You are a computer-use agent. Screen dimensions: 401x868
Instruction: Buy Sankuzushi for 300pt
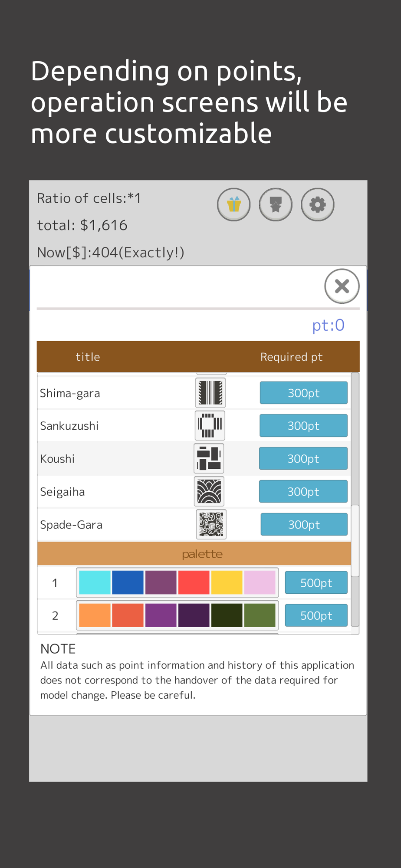click(303, 426)
